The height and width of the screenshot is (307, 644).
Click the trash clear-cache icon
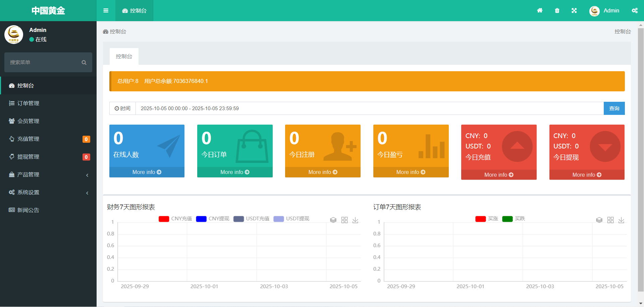coord(557,10)
